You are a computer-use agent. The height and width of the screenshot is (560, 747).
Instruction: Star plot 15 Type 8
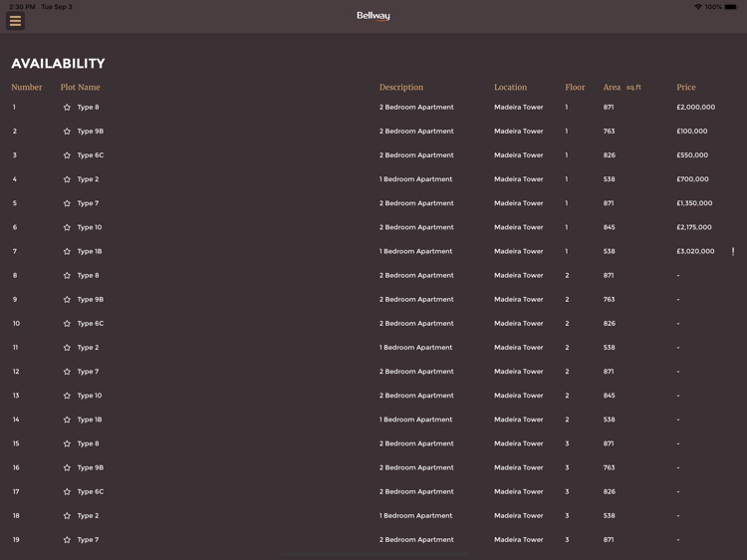[67, 443]
